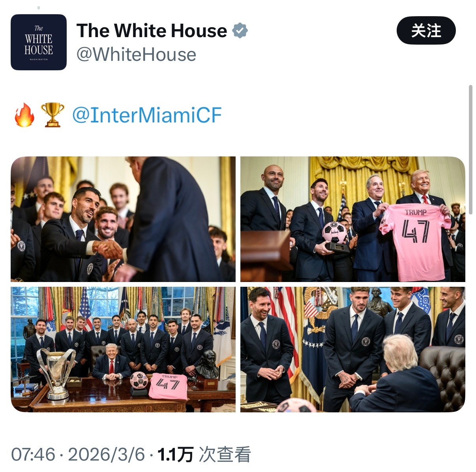The image size is (476, 472).
Task: Open the @InterMiamiCF mention link
Action: pyautogui.click(x=147, y=115)
